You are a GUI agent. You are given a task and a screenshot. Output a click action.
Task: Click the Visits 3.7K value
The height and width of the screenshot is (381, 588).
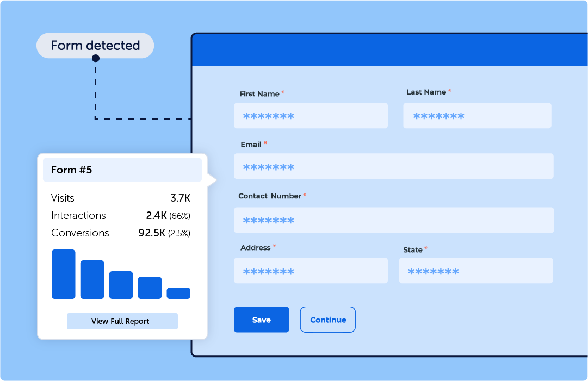tap(180, 198)
